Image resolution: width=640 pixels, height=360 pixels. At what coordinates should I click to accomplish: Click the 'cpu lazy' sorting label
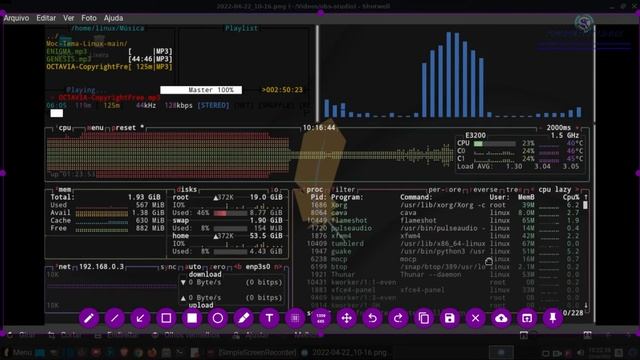click(x=555, y=190)
